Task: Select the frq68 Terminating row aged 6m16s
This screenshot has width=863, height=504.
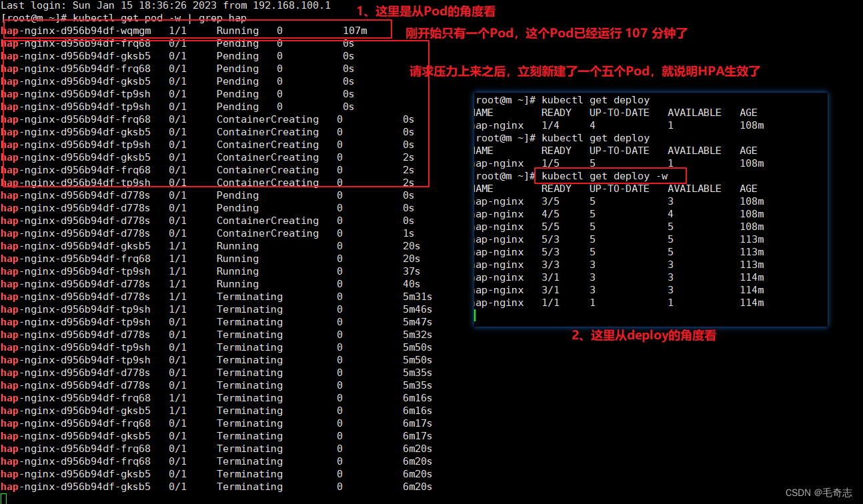Action: (216, 398)
